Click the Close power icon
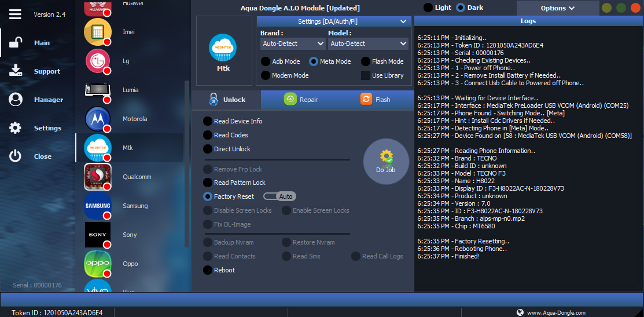 click(15, 156)
